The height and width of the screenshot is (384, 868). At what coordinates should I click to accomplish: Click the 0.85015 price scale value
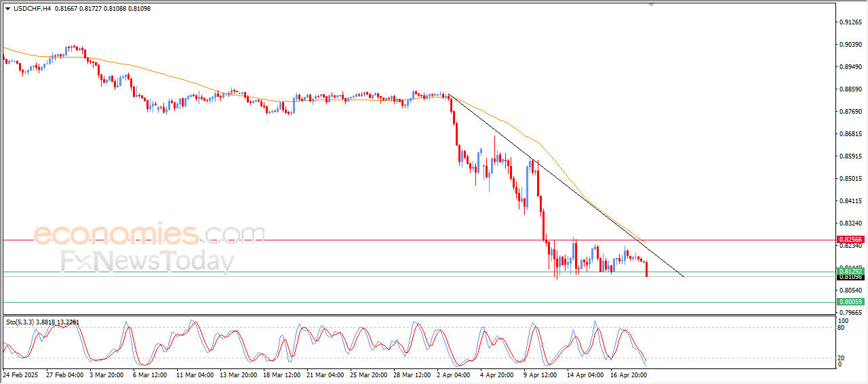850,179
